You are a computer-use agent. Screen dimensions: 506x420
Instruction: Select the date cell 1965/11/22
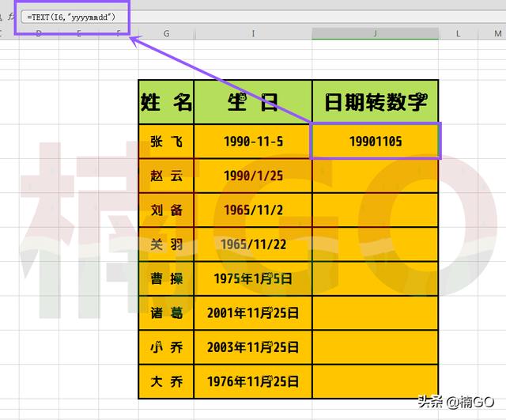[253, 244]
